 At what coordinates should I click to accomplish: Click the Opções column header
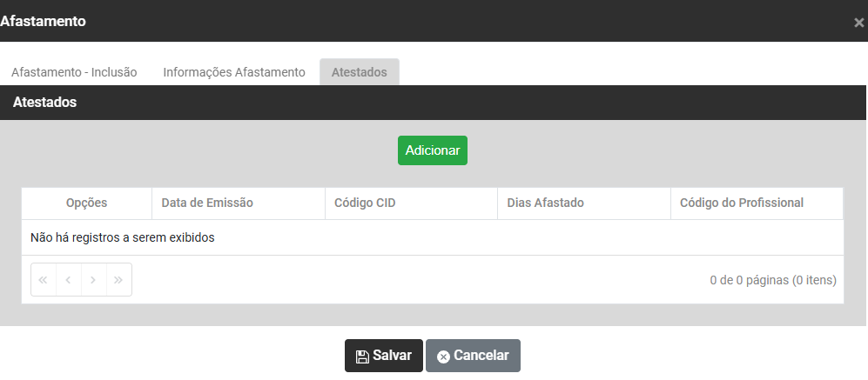click(86, 203)
